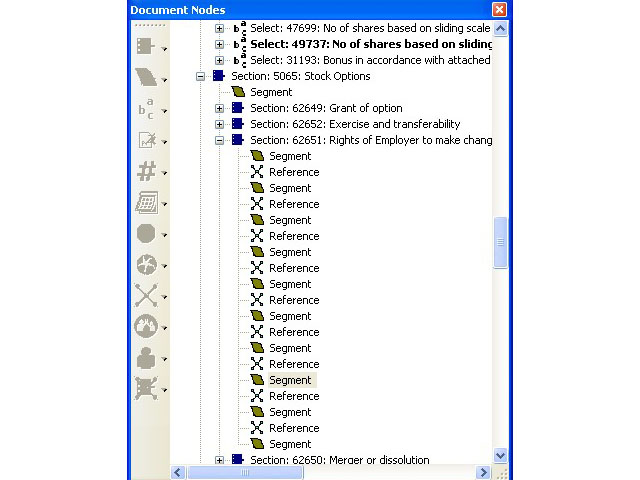Viewport: 640px width, 480px height.
Task: Close the Document Nodes panel
Action: pos(499,9)
